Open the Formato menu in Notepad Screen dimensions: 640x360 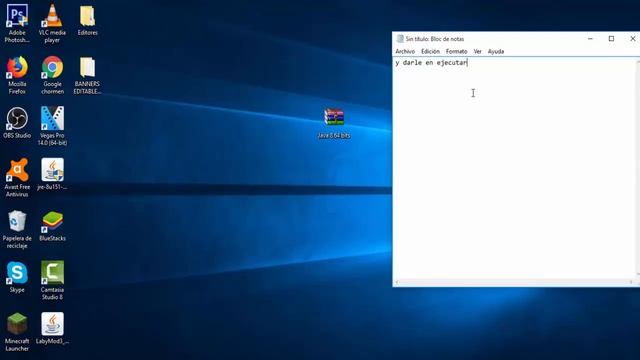click(x=456, y=51)
